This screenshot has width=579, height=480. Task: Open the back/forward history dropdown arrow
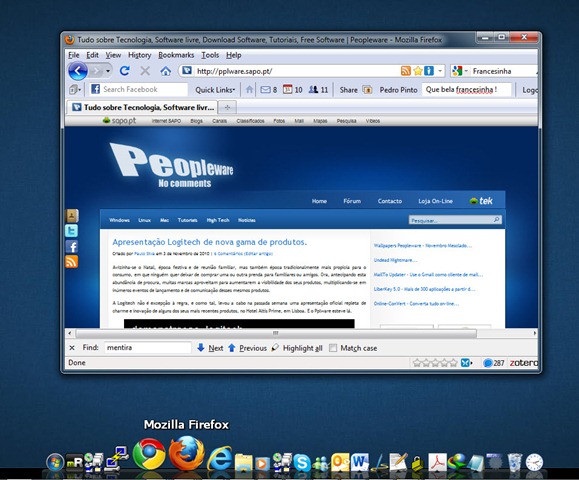pos(108,71)
